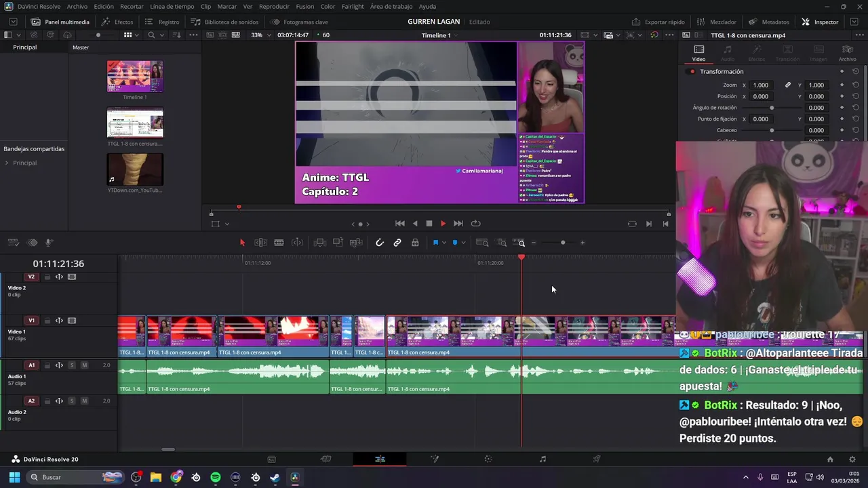This screenshot has height=488, width=868.
Task: Open the flag color dropdown arrow
Action: [443, 243]
